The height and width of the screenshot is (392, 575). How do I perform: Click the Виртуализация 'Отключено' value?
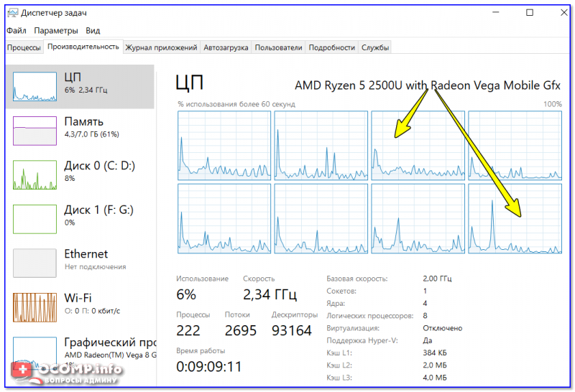tap(442, 328)
